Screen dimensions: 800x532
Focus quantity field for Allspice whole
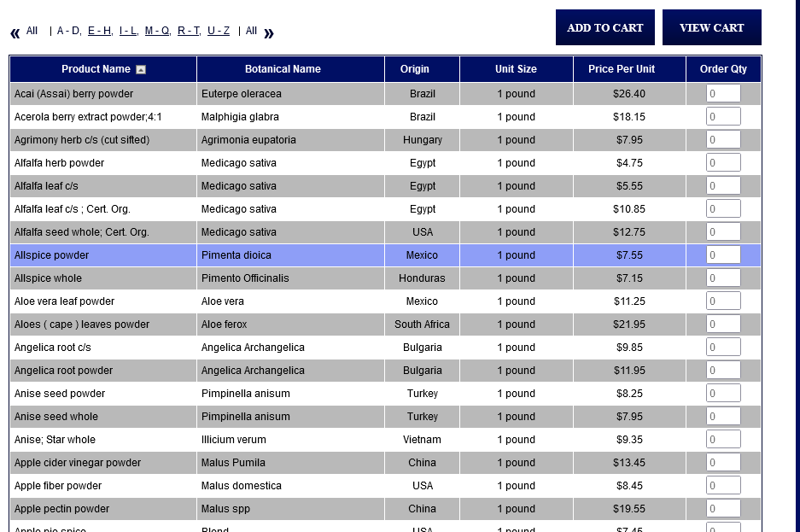[723, 278]
